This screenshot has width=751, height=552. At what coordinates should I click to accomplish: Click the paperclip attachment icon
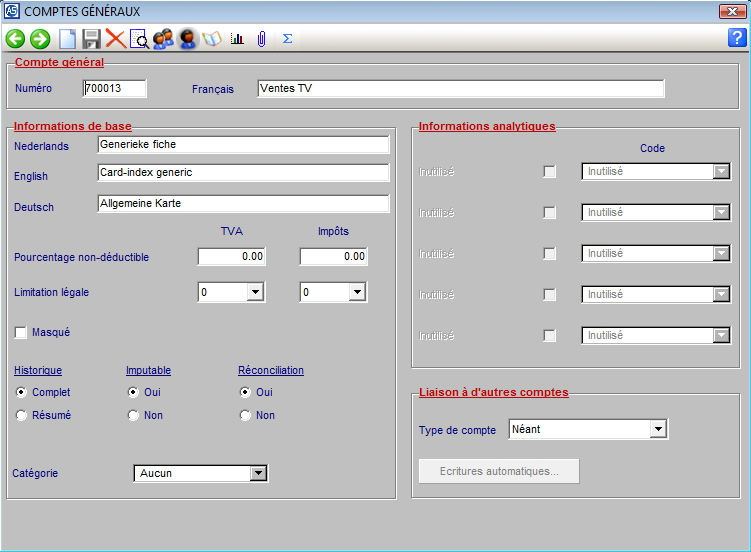click(x=261, y=39)
